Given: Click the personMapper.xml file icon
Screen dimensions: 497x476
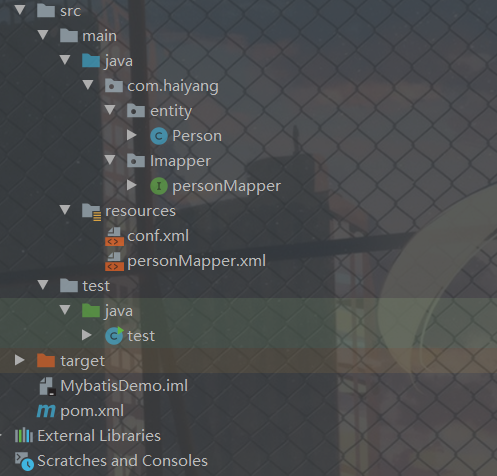Looking at the screenshot, I should tap(114, 261).
